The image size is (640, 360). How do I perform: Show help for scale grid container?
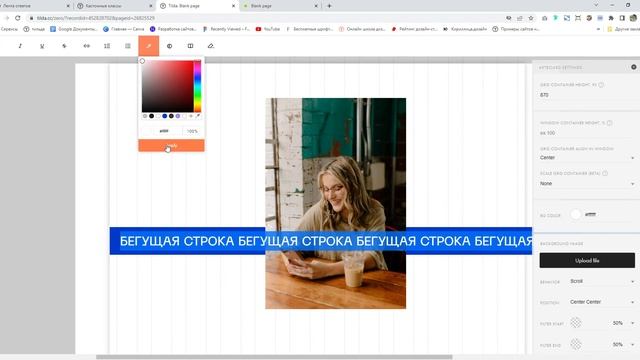pyautogui.click(x=605, y=173)
